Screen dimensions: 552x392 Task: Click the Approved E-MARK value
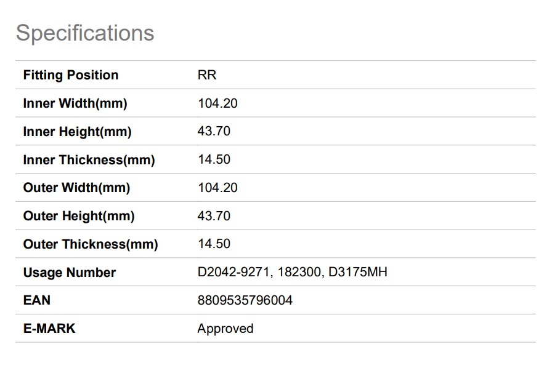coord(225,329)
